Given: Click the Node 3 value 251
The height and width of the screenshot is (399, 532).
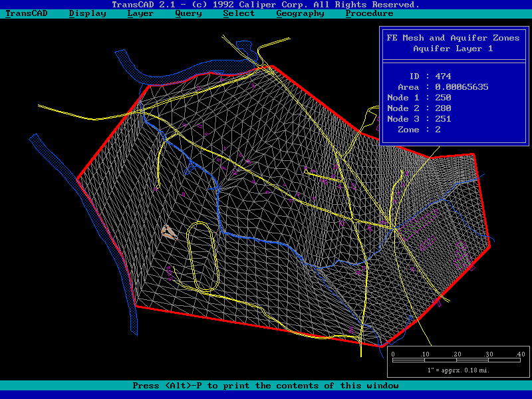Looking at the screenshot, I should point(443,119).
